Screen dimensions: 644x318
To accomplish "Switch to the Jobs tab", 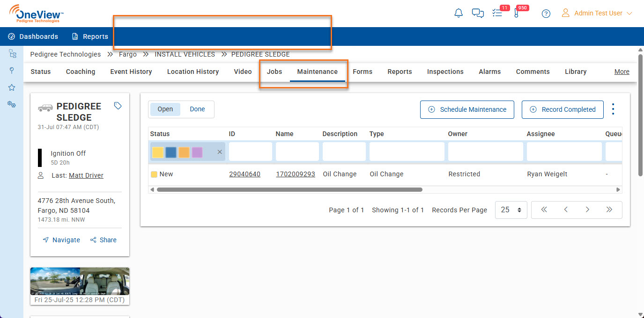I will click(274, 72).
